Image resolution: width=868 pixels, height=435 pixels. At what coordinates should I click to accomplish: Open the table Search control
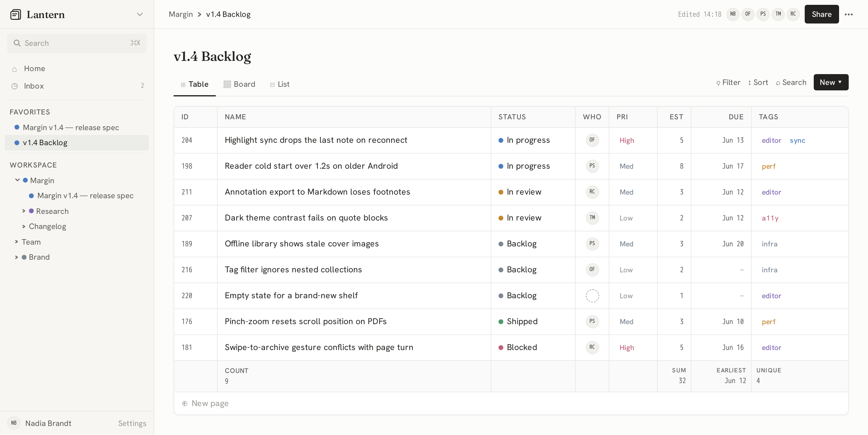[x=791, y=83]
